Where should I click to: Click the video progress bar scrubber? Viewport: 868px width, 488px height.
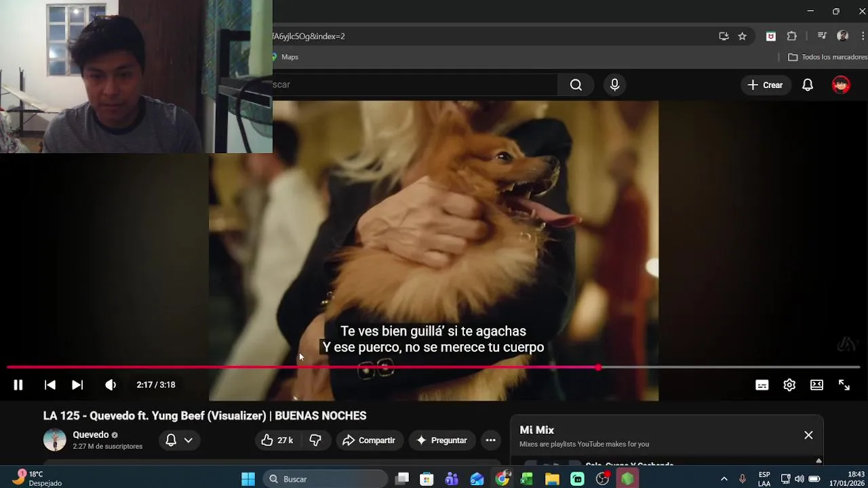click(598, 367)
